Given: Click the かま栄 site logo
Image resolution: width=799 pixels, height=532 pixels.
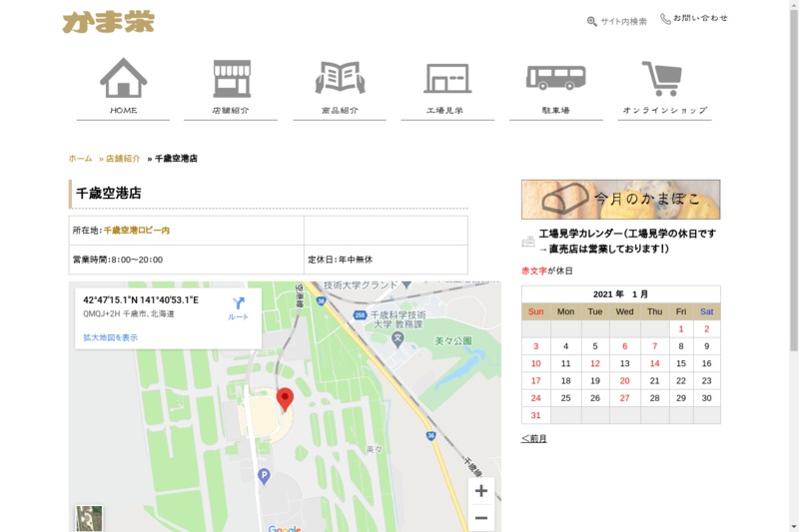Looking at the screenshot, I should [108, 22].
